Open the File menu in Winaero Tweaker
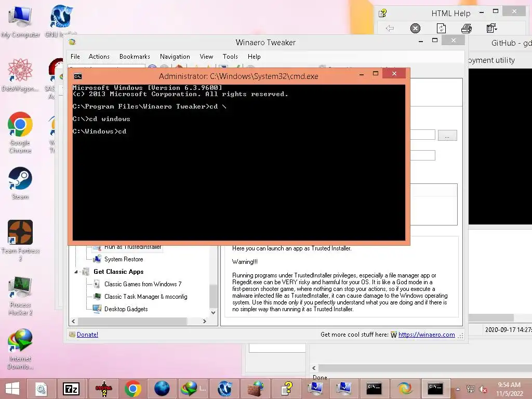The width and height of the screenshot is (532, 399). pyautogui.click(x=75, y=57)
